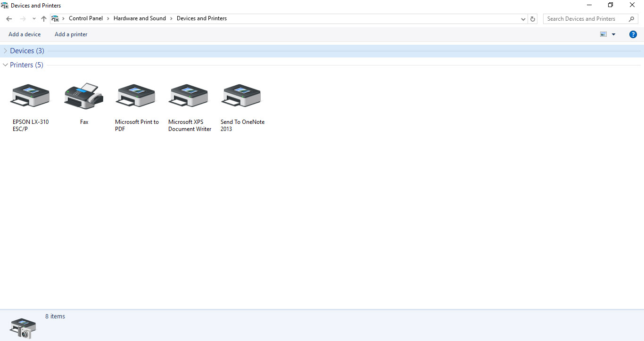Go up one level with the Up arrow
This screenshot has height=341, width=644.
pyautogui.click(x=44, y=19)
